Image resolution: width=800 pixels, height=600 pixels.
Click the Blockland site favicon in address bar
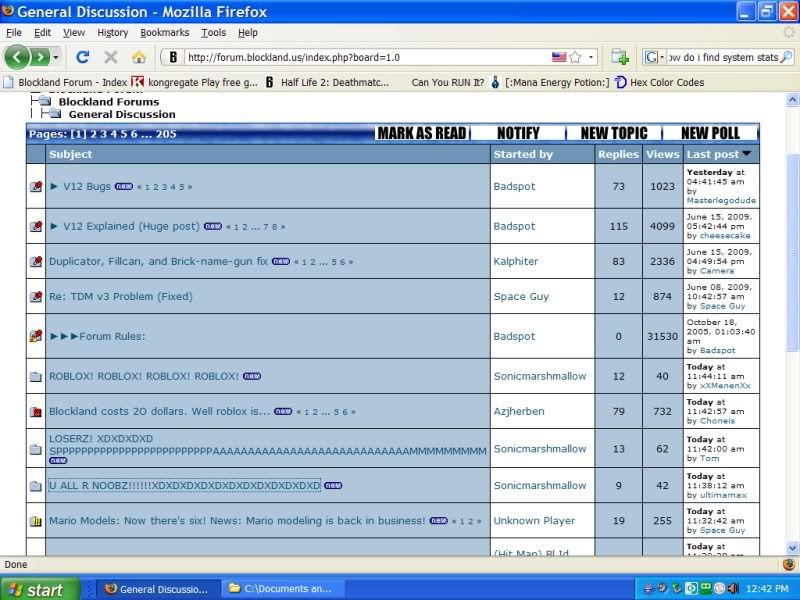point(173,57)
